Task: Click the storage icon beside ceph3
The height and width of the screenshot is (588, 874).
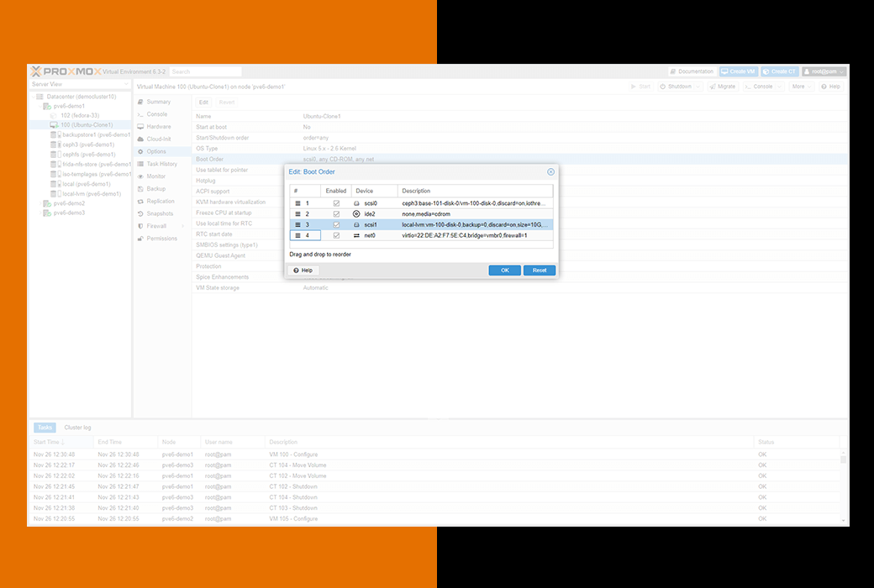Action: coord(55,144)
